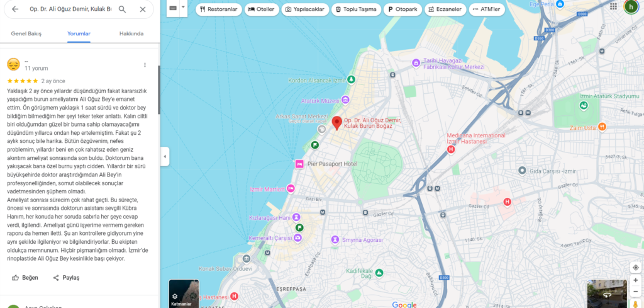644x308 pixels.
Task: Open the Hakkında tab
Action: pyautogui.click(x=131, y=34)
